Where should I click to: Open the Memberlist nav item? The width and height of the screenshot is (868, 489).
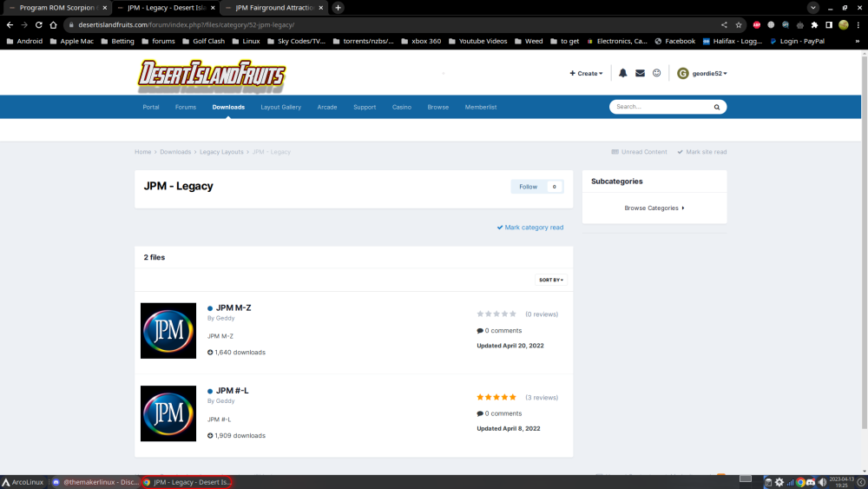[481, 107]
